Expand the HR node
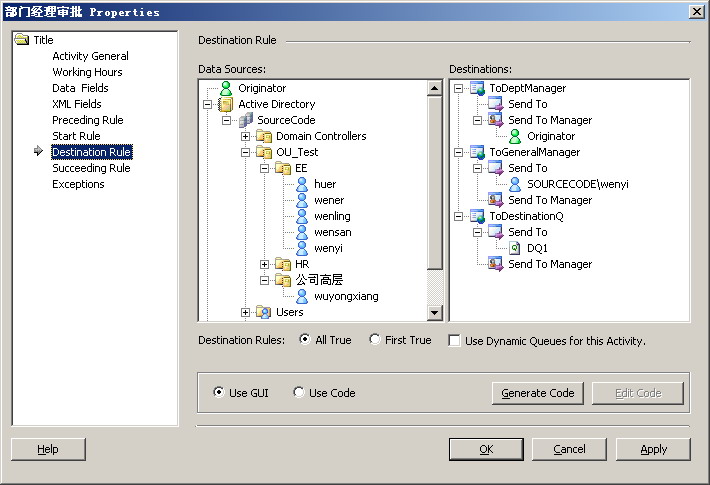This screenshot has height=485, width=710. coord(264,264)
